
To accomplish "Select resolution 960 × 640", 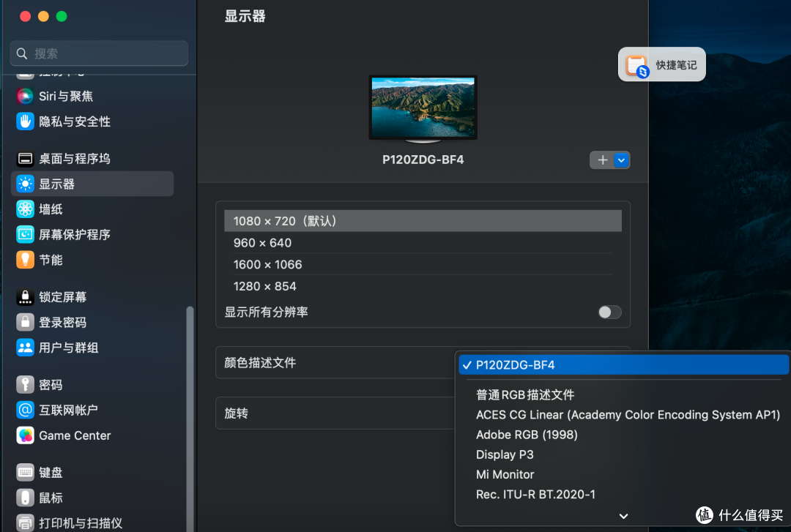I will (423, 242).
